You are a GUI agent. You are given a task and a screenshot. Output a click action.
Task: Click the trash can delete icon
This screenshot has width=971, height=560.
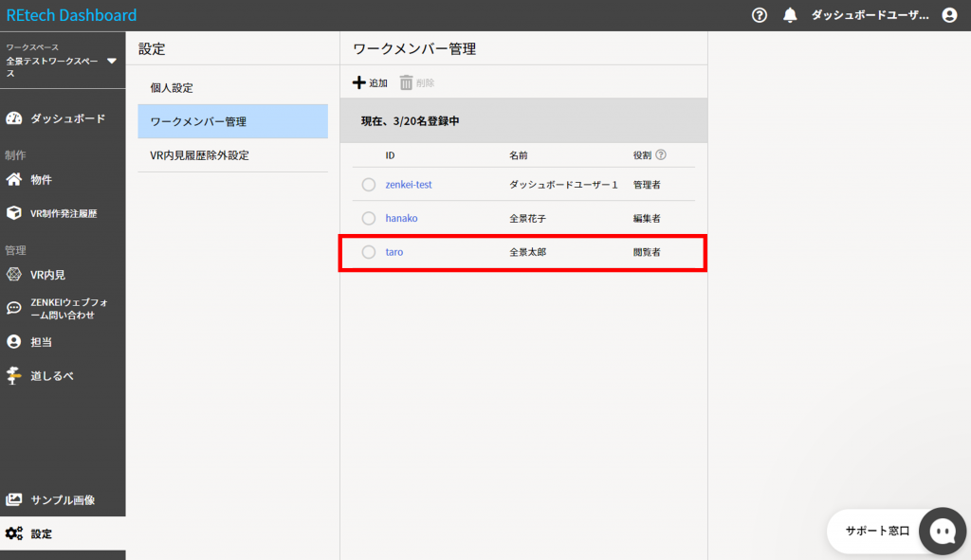[406, 83]
